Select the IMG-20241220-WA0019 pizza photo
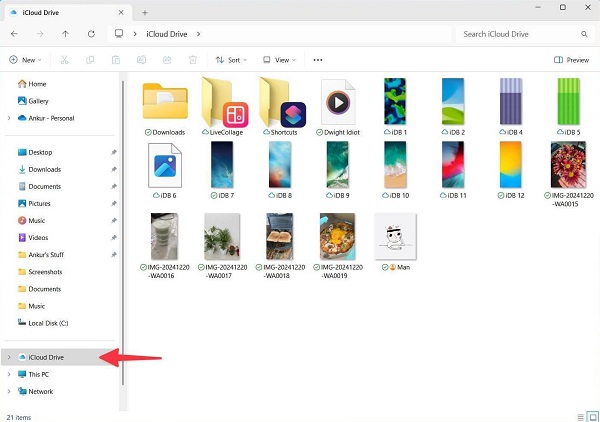600x422 pixels. coord(338,236)
